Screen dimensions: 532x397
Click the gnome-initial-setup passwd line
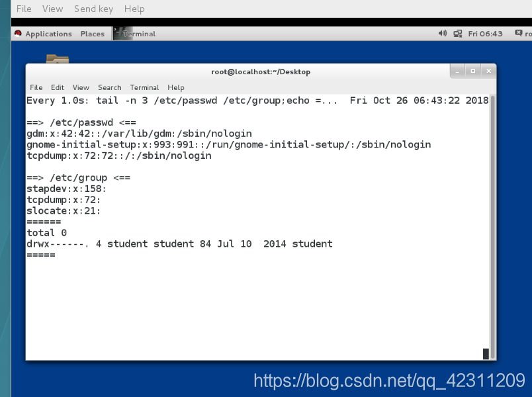[229, 144]
